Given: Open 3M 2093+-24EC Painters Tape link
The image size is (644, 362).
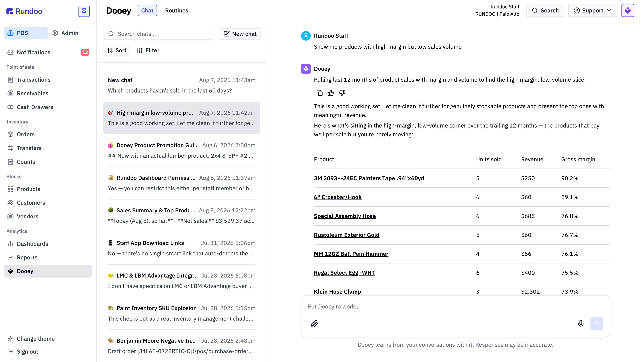Looking at the screenshot, I should click(369, 178).
